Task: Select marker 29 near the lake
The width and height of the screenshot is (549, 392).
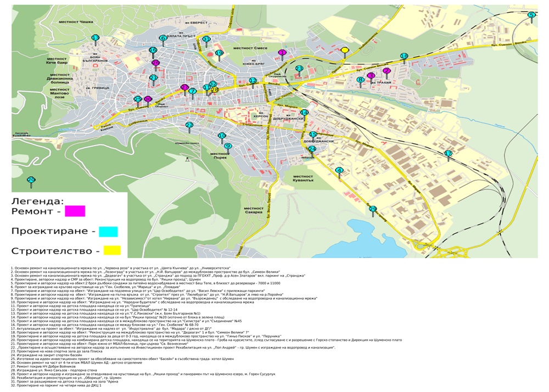Action: (x=373, y=209)
